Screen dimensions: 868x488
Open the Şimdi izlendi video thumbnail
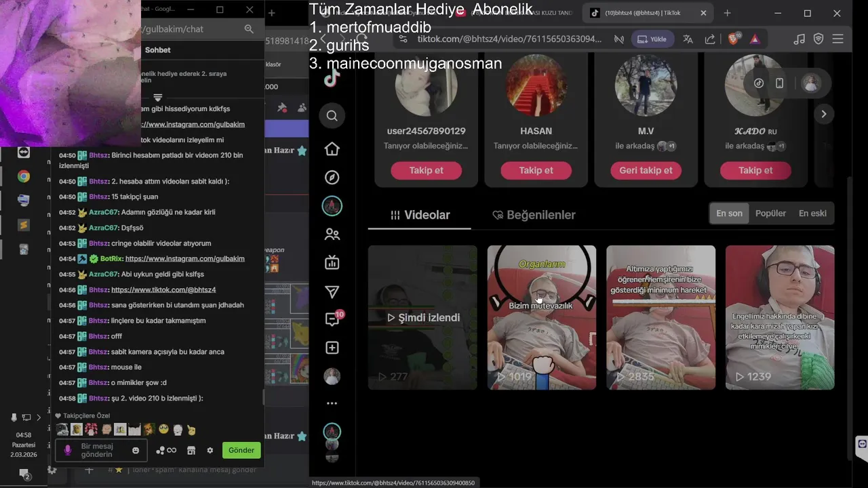(x=422, y=317)
